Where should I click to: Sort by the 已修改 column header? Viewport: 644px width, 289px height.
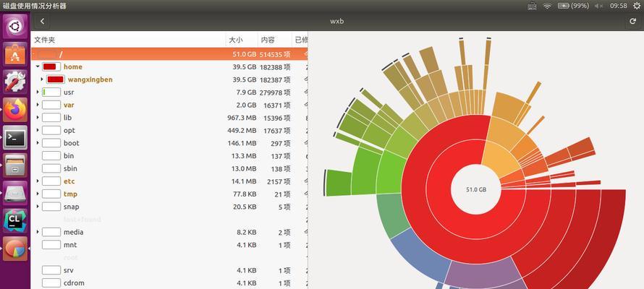pos(301,40)
